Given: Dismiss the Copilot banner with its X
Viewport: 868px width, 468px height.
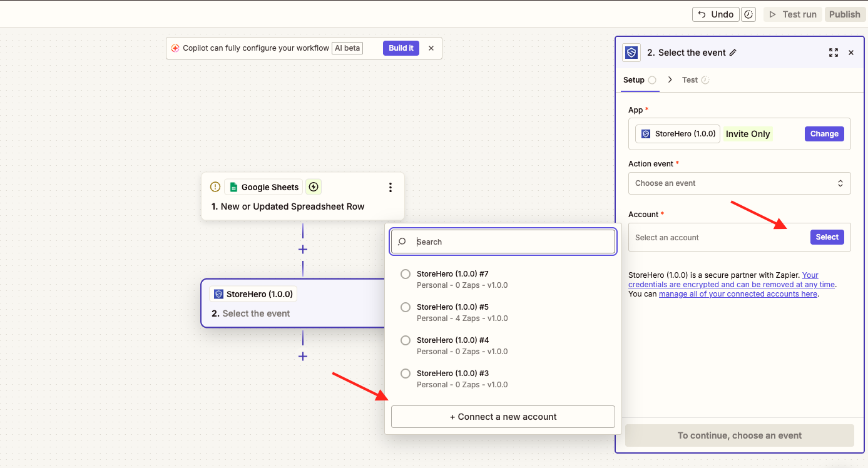Looking at the screenshot, I should point(431,48).
